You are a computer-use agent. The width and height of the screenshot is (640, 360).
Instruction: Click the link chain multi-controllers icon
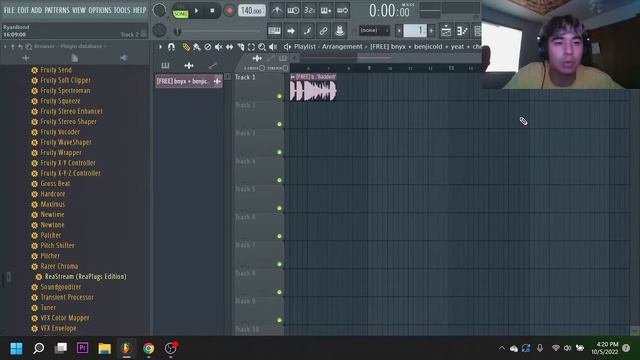pyautogui.click(x=323, y=31)
